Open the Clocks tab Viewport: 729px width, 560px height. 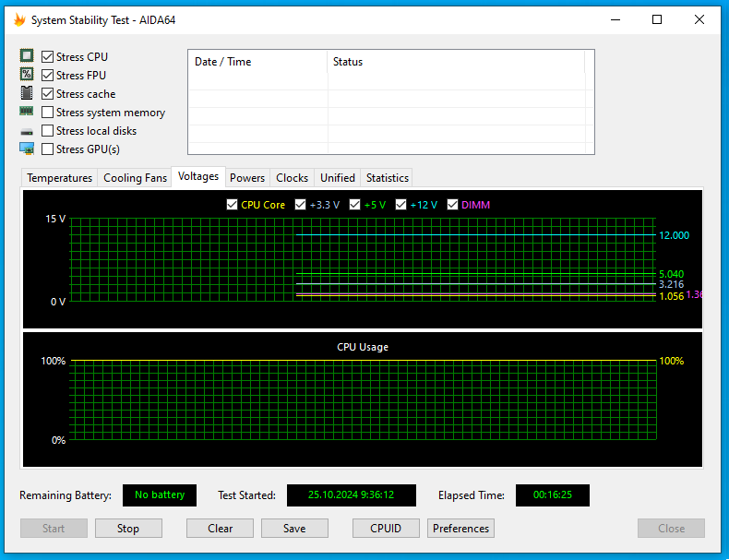(x=292, y=178)
